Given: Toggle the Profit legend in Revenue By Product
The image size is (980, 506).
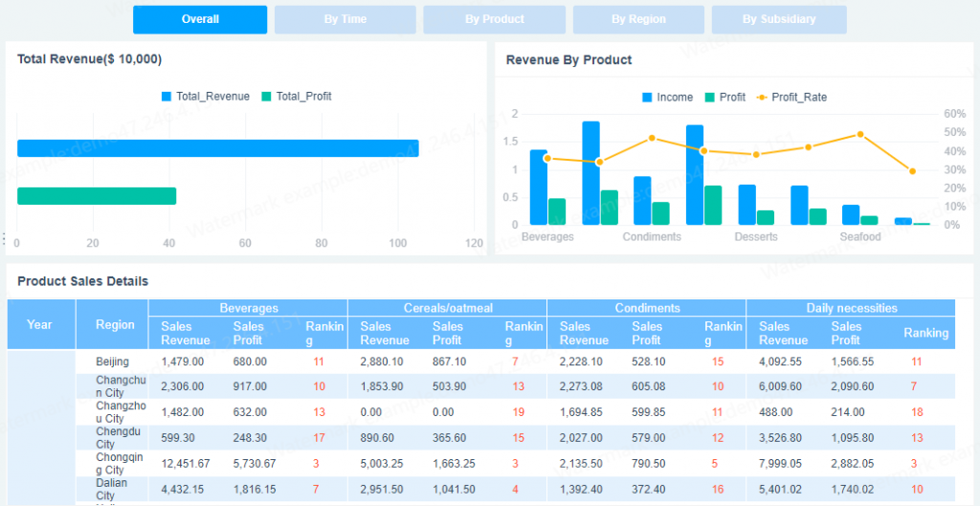Looking at the screenshot, I should coord(725,98).
